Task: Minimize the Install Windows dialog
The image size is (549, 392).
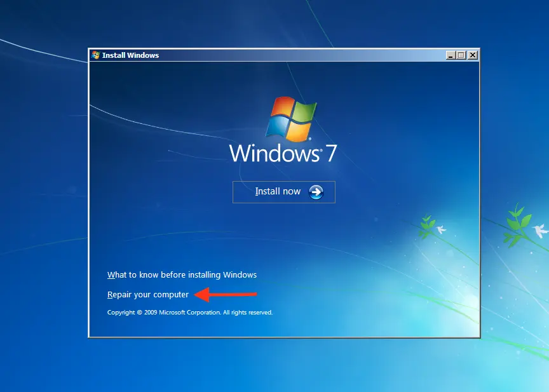Action: click(451, 55)
